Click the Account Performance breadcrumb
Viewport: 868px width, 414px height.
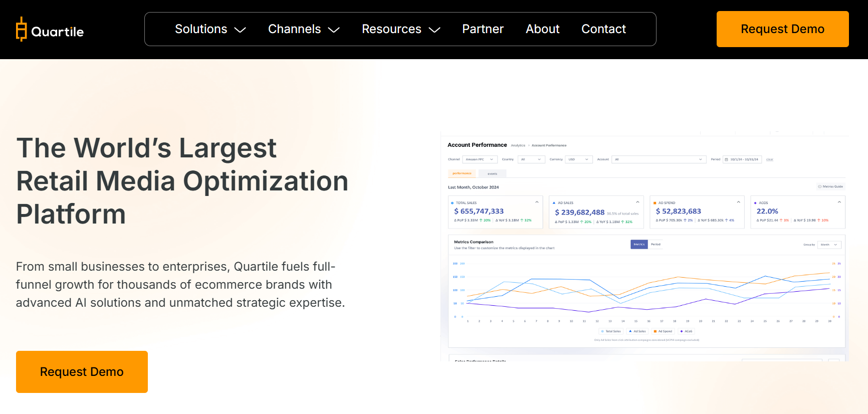[549, 145]
